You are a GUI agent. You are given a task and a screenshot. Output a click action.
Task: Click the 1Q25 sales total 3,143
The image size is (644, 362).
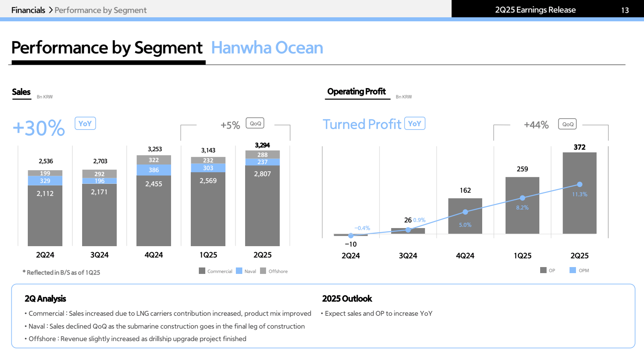coord(208,150)
